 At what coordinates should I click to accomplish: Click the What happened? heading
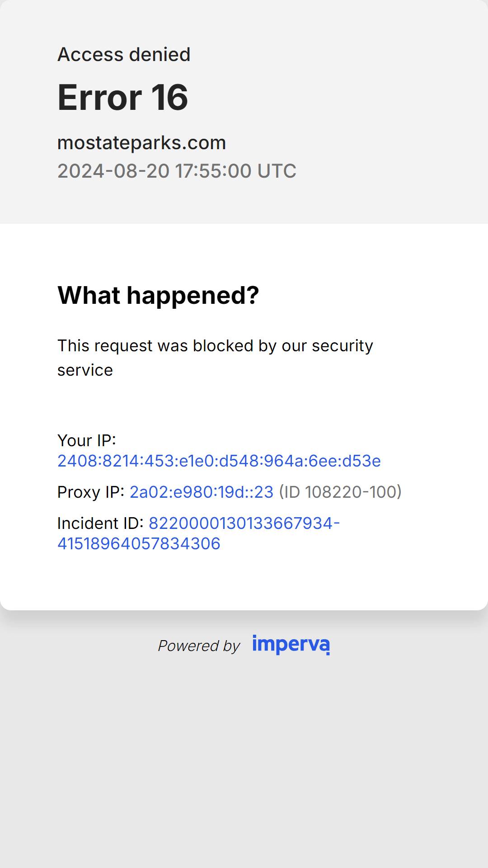click(158, 296)
